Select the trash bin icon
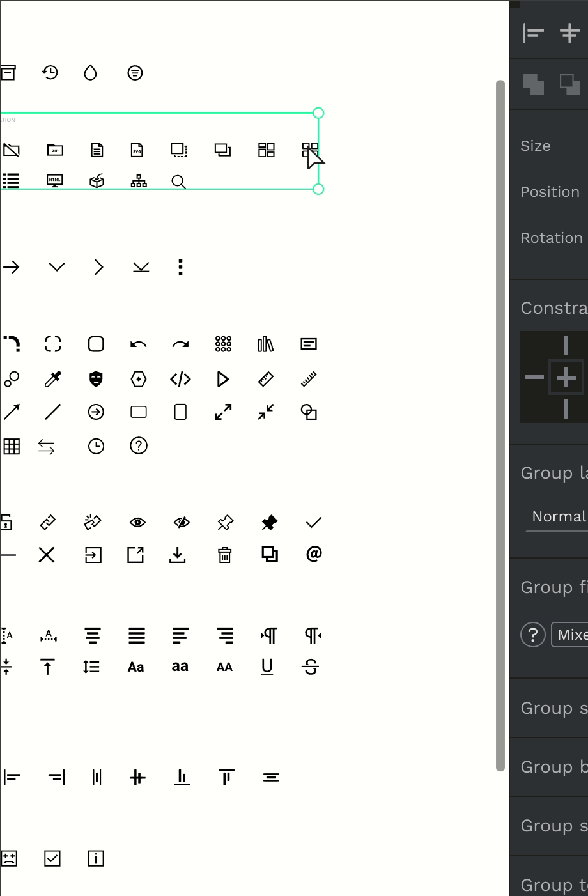Image resolution: width=588 pixels, height=896 pixels. pos(225,555)
